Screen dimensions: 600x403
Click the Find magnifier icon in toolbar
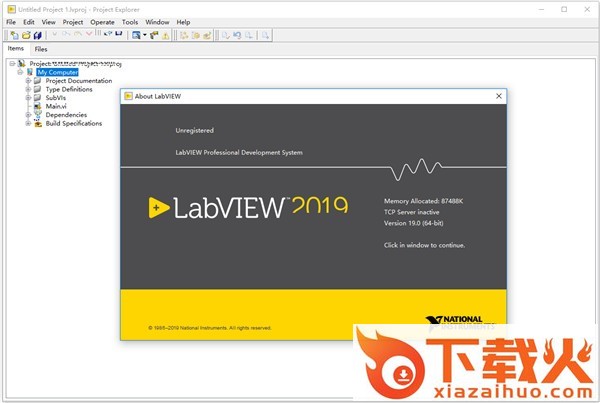[266, 35]
